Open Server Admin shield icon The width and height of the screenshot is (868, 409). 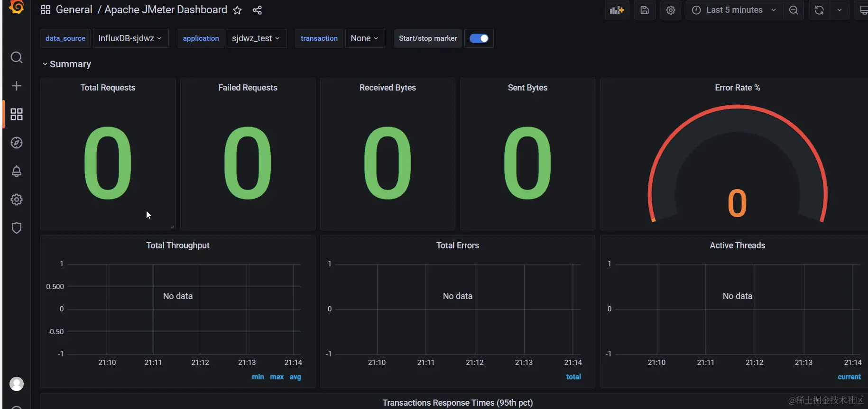17,228
